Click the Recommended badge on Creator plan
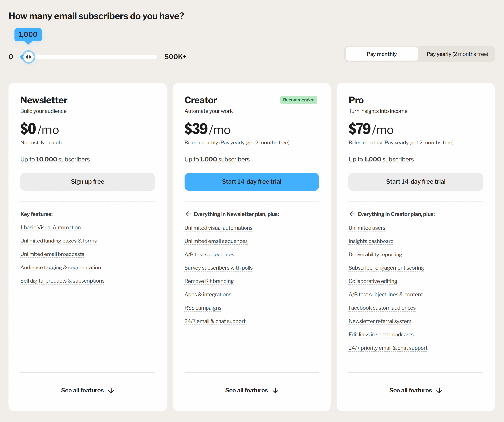 (x=298, y=100)
